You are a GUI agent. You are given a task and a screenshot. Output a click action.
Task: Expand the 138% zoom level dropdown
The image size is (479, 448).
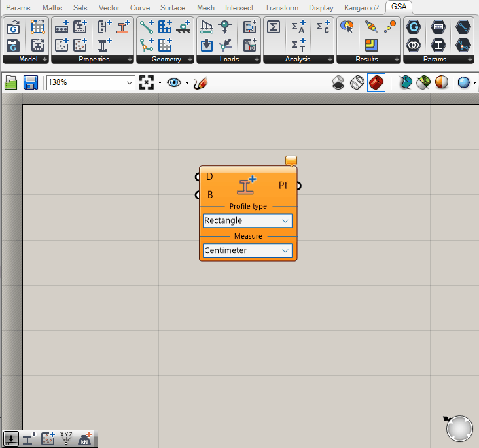pyautogui.click(x=129, y=83)
